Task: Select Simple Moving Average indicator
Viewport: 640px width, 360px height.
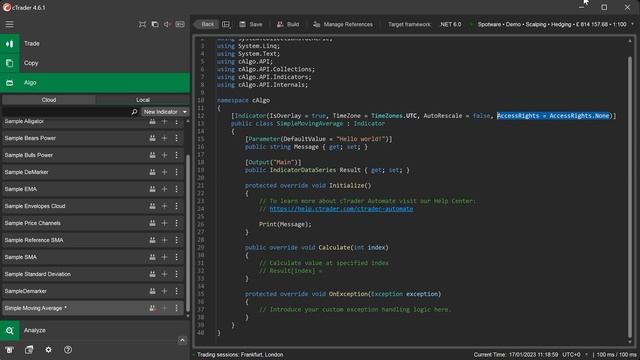Action: tap(93, 309)
